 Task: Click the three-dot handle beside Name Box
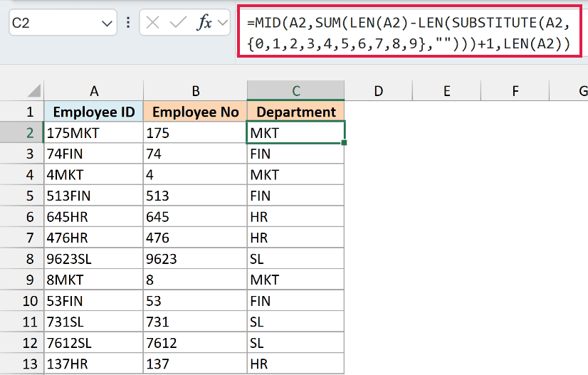coord(128,23)
